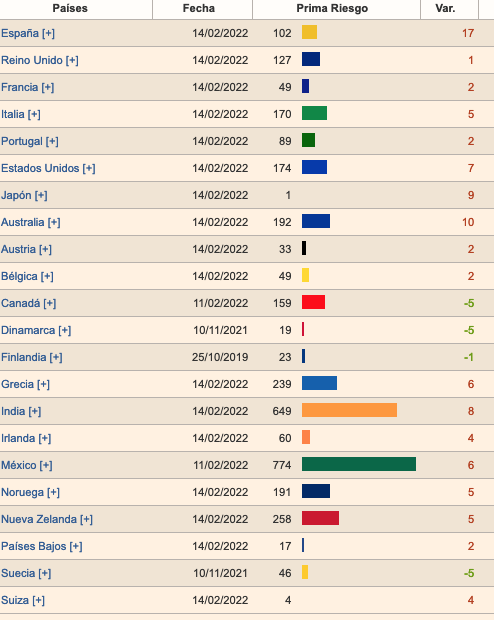Open the Dinamarca [+] link
Image resolution: width=494 pixels, height=620 pixels.
click(36, 330)
